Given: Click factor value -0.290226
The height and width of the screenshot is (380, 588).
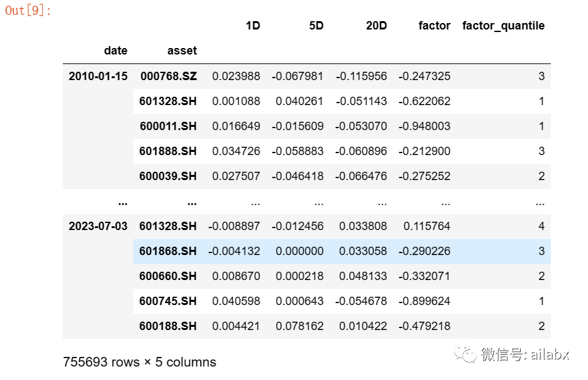Looking at the screenshot, I should point(424,251).
